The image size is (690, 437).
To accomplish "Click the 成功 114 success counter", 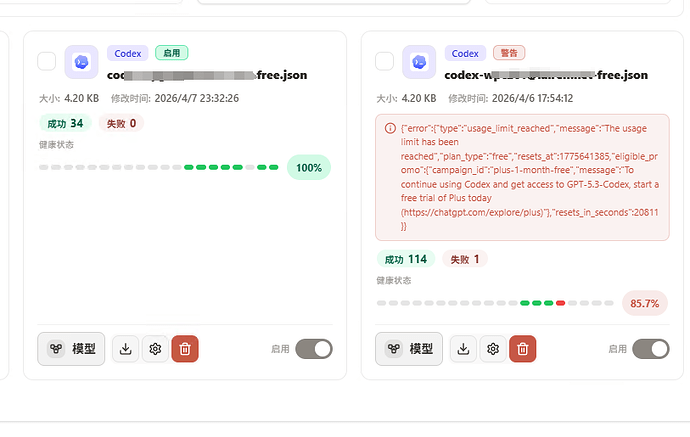I will 406,259.
